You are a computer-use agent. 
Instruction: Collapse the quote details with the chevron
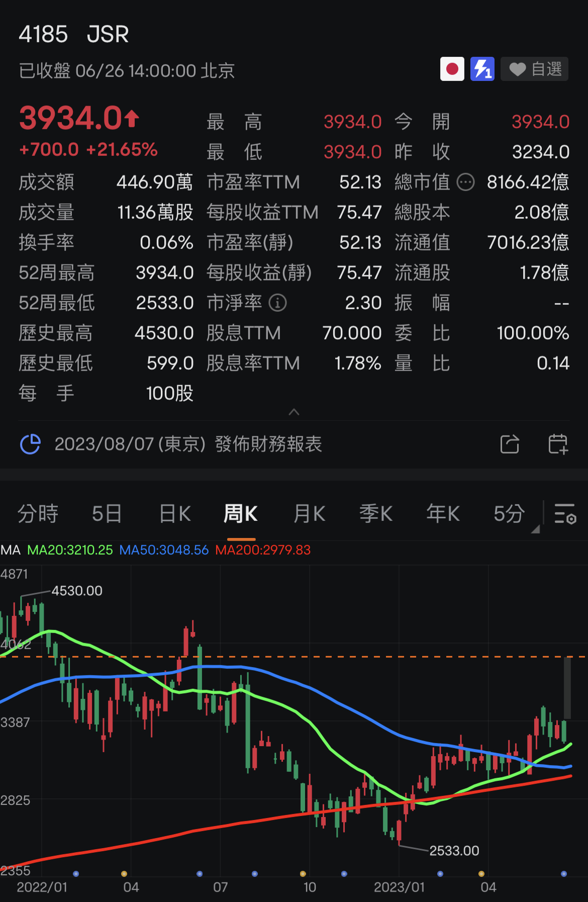[294, 412]
